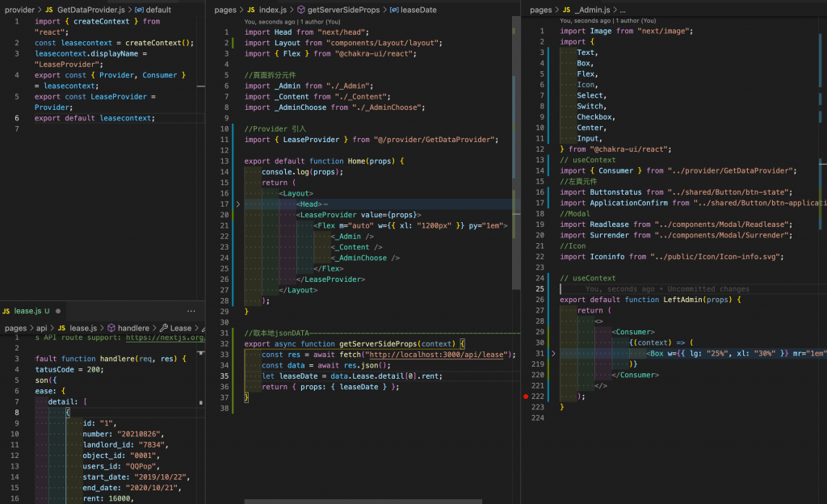Click 'console.log(props);' line
This screenshot has height=504, width=827.
(x=303, y=172)
